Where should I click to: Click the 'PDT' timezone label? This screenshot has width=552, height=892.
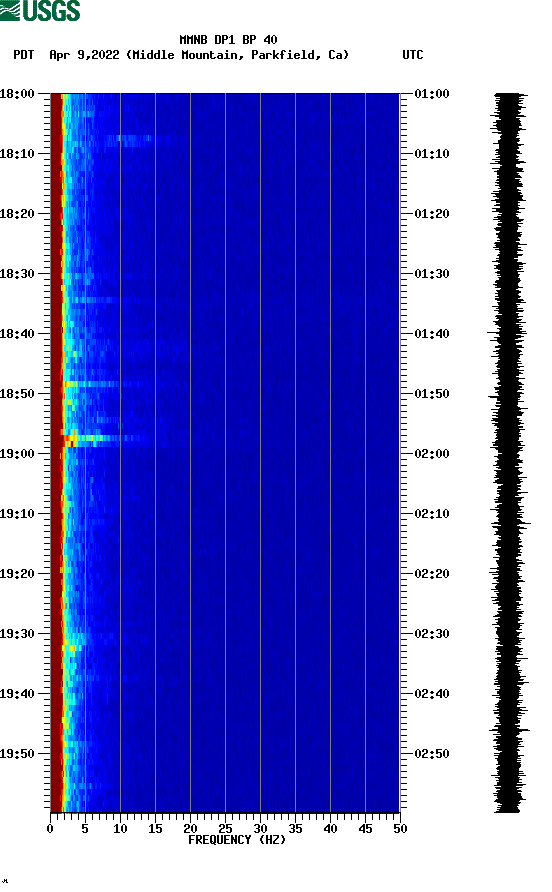[23, 55]
